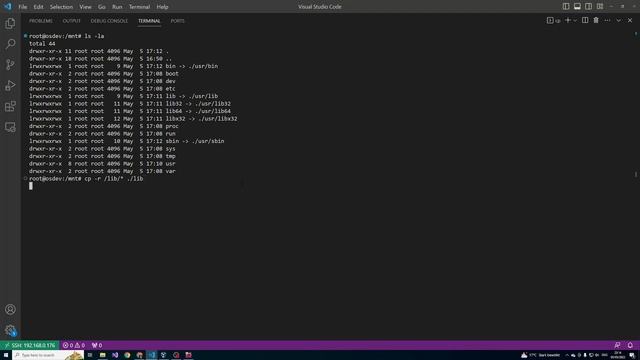Open the Edit menu
This screenshot has height=360, width=640.
click(38, 7)
